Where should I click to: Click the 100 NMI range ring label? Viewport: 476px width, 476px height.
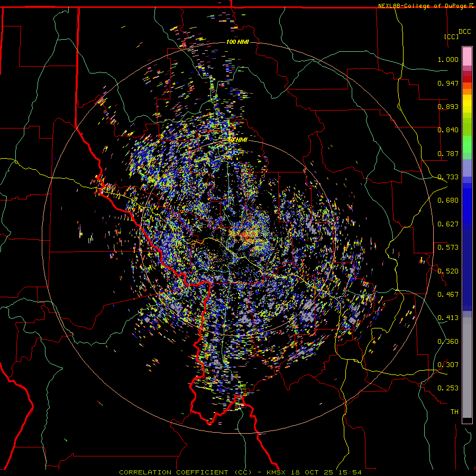pyautogui.click(x=237, y=42)
